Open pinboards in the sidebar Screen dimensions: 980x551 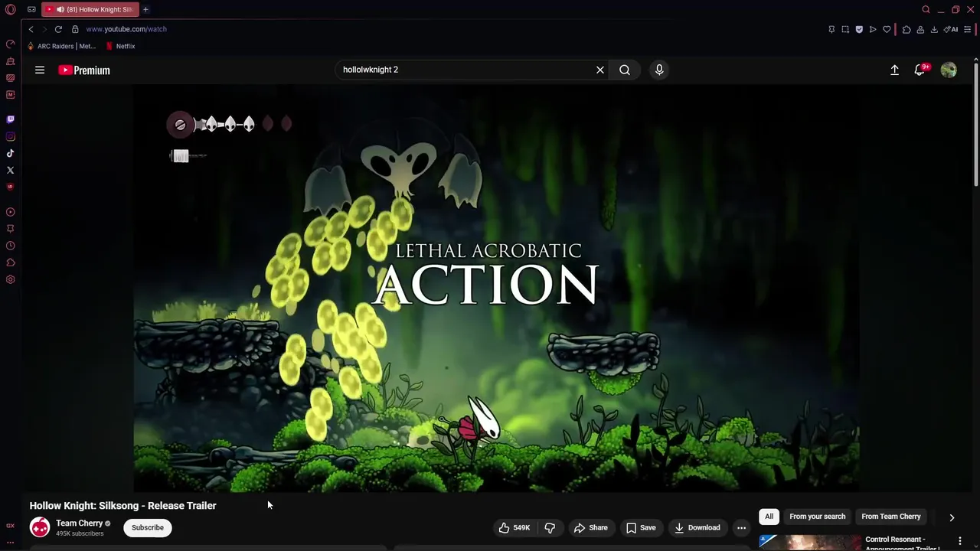point(10,229)
